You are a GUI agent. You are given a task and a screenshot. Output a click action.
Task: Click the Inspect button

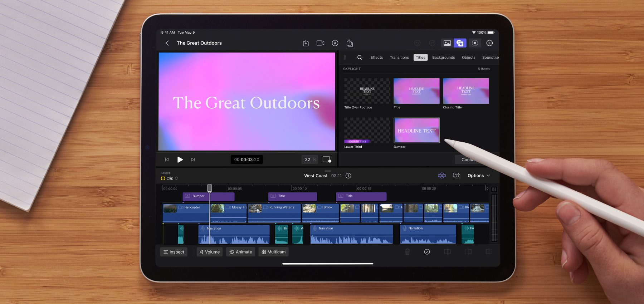click(174, 252)
